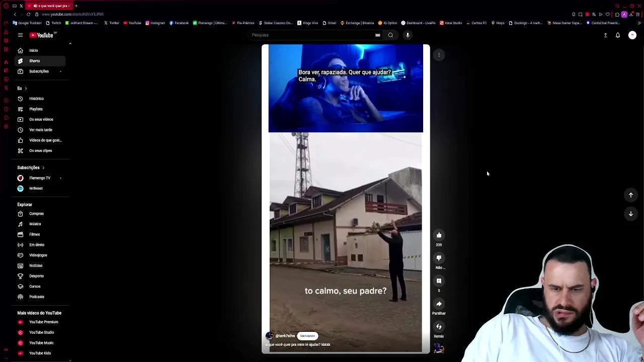Go to previous Short arrow
Viewport: 644px width, 362px height.
[630, 195]
